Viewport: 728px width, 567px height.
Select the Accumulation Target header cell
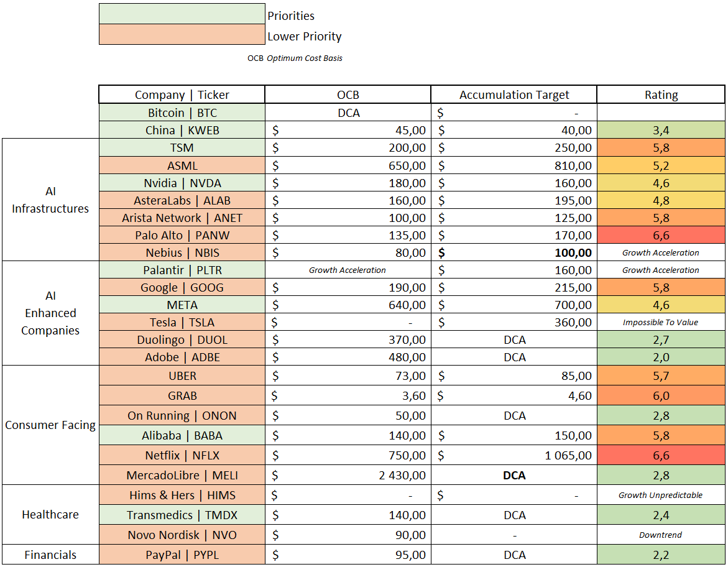coord(514,94)
